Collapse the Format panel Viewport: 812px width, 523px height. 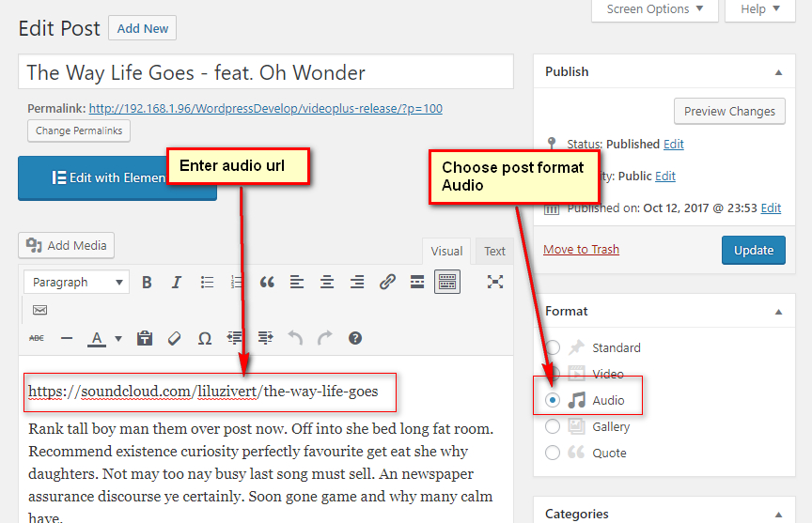(x=778, y=311)
